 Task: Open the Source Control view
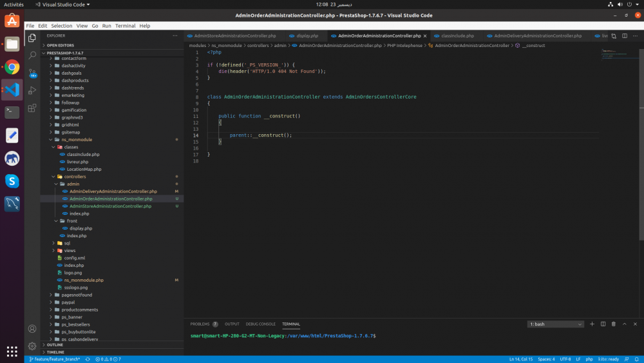[32, 73]
